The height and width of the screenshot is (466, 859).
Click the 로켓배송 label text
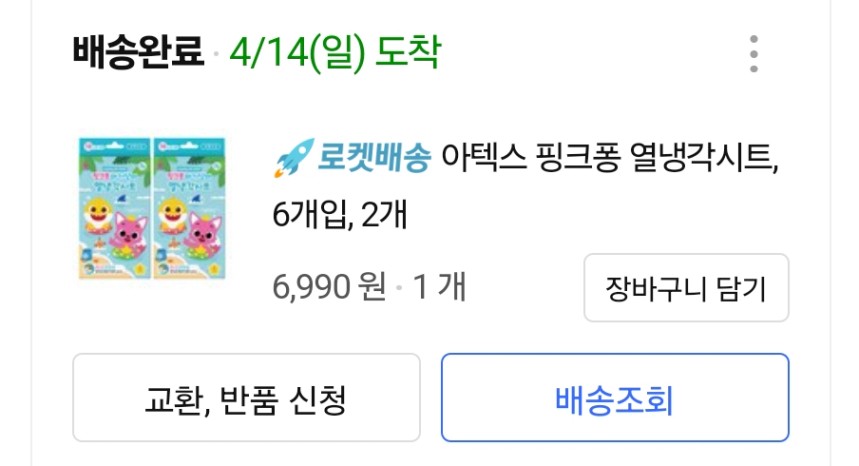coord(375,158)
